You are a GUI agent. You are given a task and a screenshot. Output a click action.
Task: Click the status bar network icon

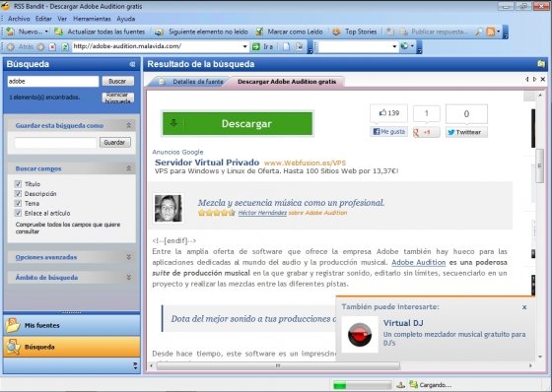tap(400, 385)
